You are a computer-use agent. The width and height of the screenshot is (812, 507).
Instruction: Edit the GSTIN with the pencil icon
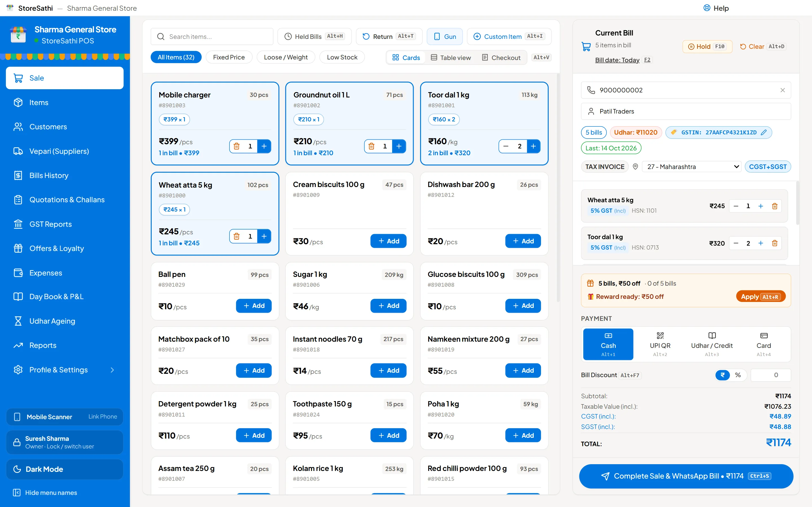[764, 132]
